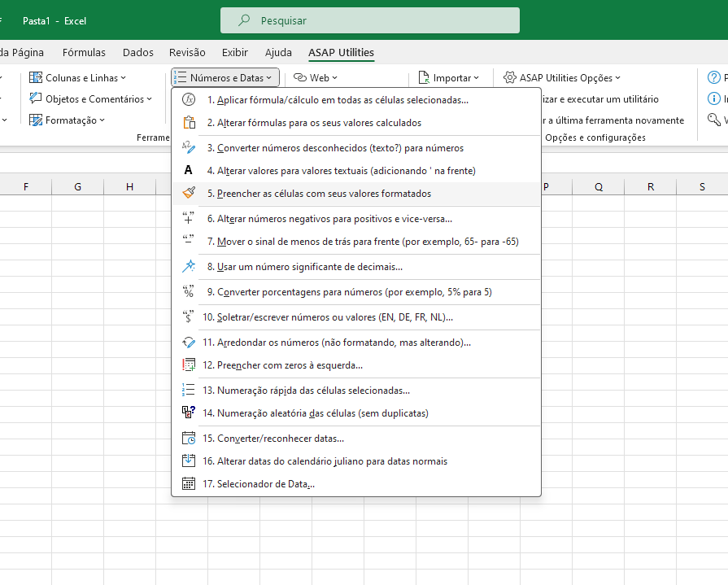Open the Objetos e Comentários dropdown arrow
The height and width of the screenshot is (585, 728).
[150, 99]
